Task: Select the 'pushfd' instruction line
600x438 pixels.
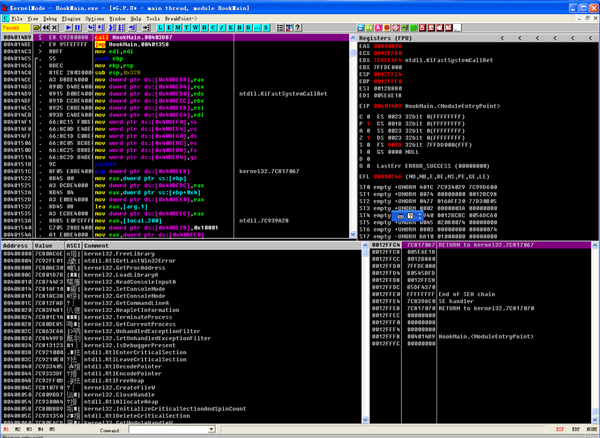Action: (174, 164)
